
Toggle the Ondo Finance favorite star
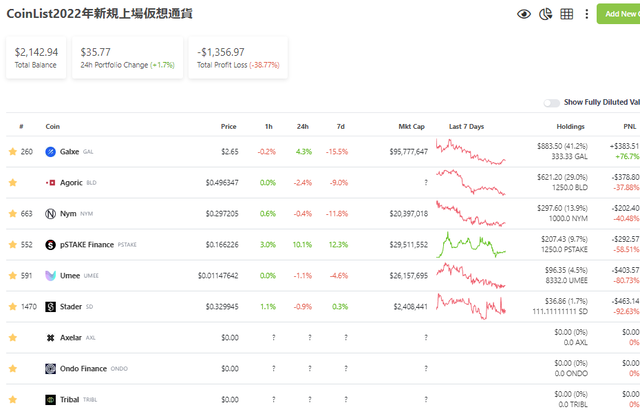(x=13, y=369)
